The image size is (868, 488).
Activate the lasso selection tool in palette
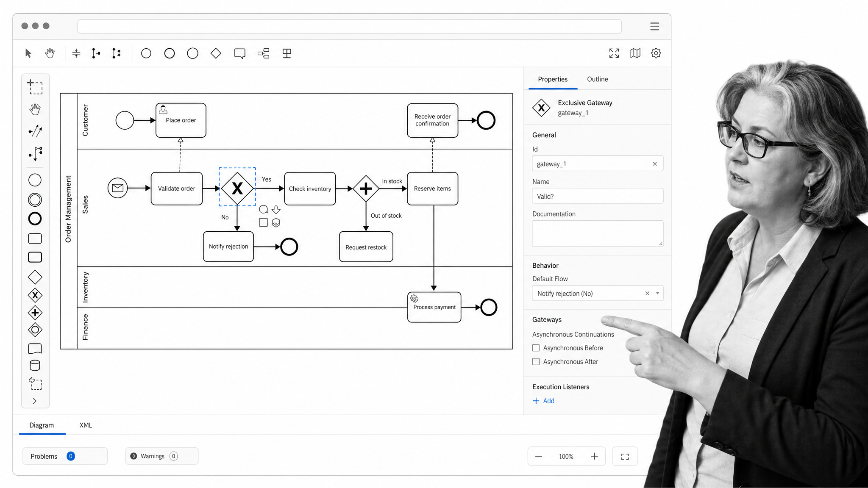(x=35, y=87)
